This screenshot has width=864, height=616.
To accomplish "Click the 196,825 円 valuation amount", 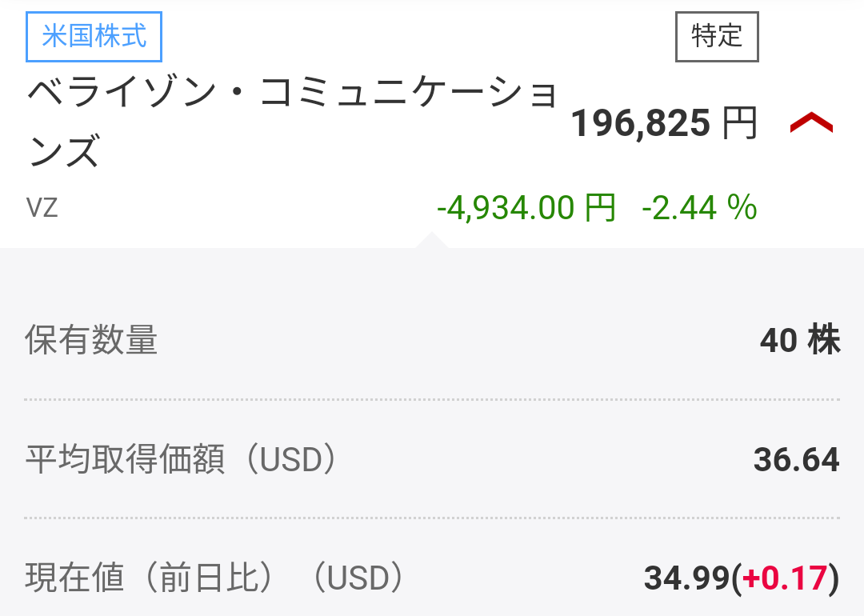I will point(640,124).
